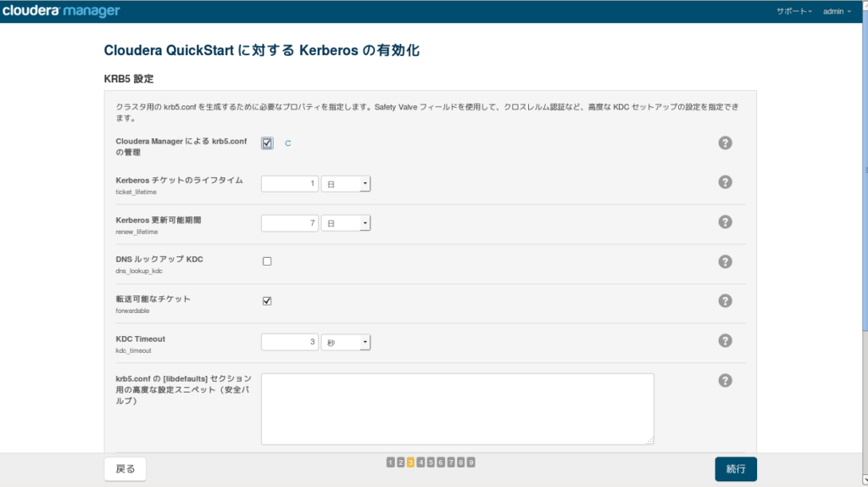Image resolution: width=868 pixels, height=487 pixels.
Task: Open the admin user menu
Action: tap(837, 11)
